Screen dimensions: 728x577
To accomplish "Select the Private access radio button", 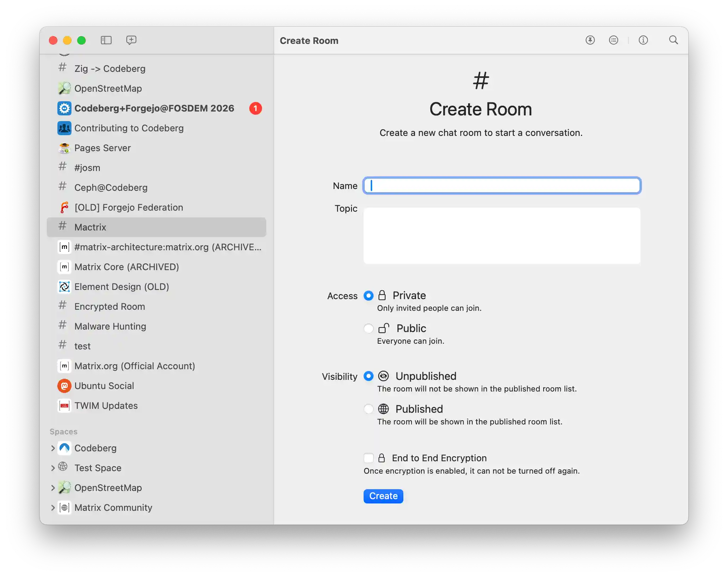I will pos(369,296).
